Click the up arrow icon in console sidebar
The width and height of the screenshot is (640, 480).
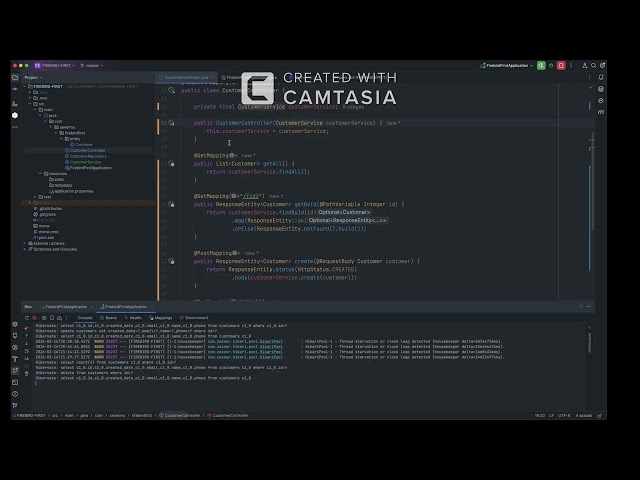click(x=27, y=336)
